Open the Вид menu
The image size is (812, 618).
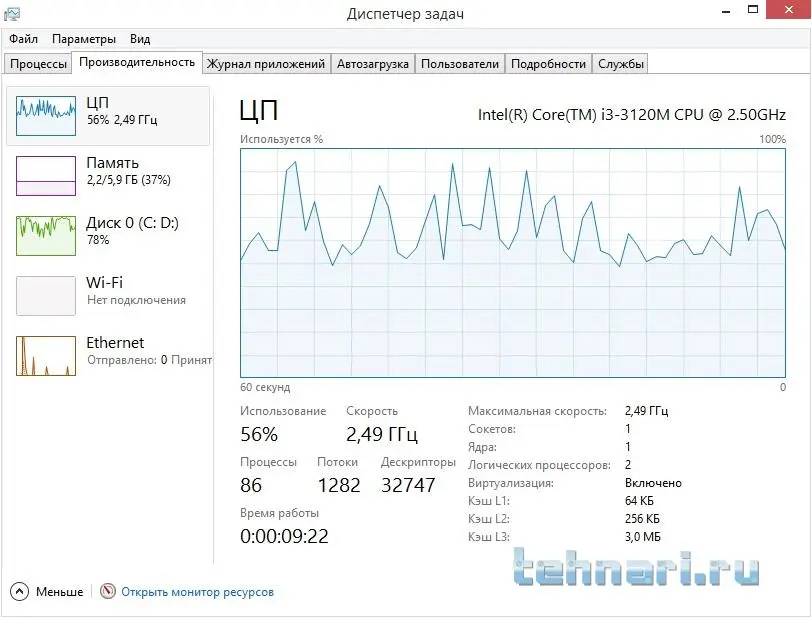pyautogui.click(x=140, y=39)
